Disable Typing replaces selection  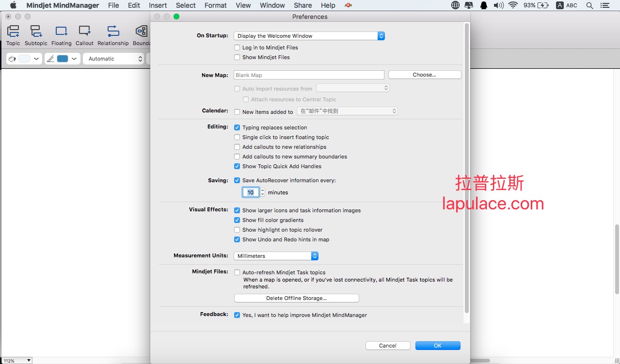[x=237, y=127]
